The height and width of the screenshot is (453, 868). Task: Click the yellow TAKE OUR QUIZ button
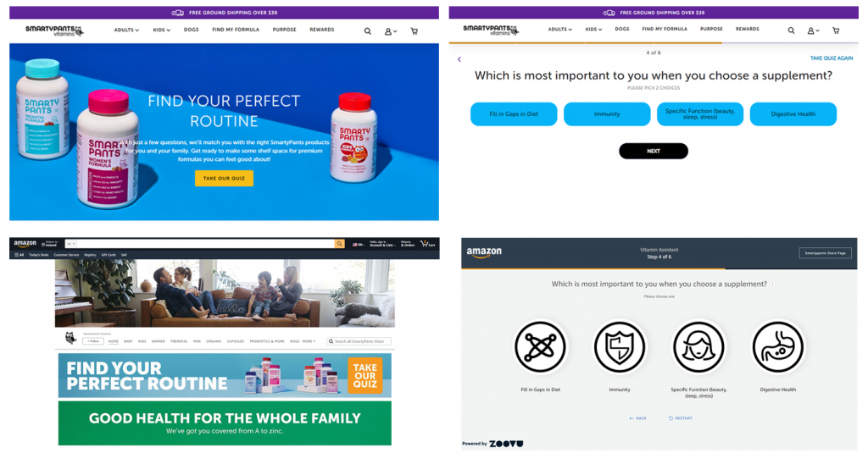click(x=224, y=178)
